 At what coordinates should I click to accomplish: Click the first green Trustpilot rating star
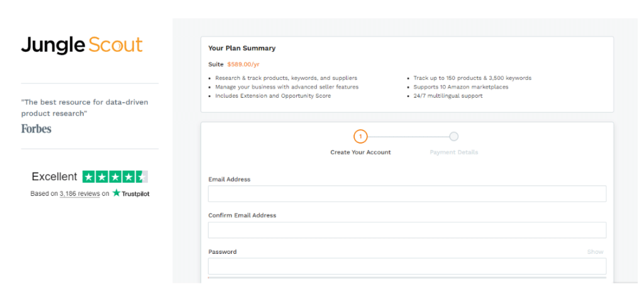click(89, 177)
